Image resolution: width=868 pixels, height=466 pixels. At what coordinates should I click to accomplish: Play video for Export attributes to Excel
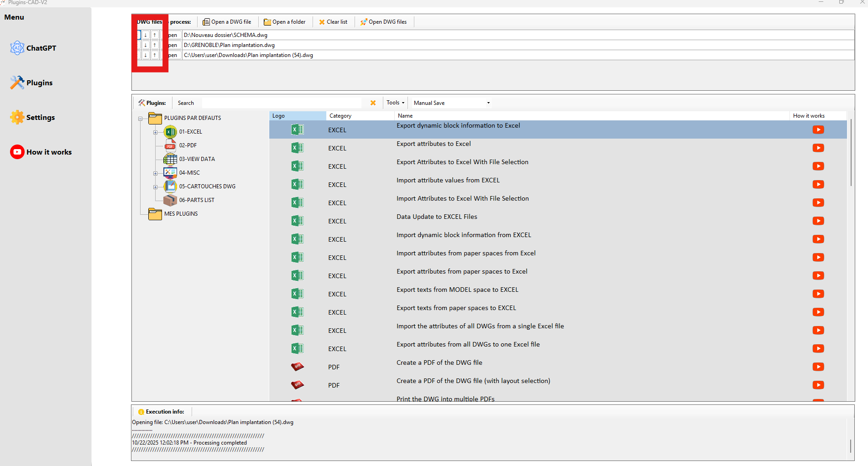click(818, 148)
